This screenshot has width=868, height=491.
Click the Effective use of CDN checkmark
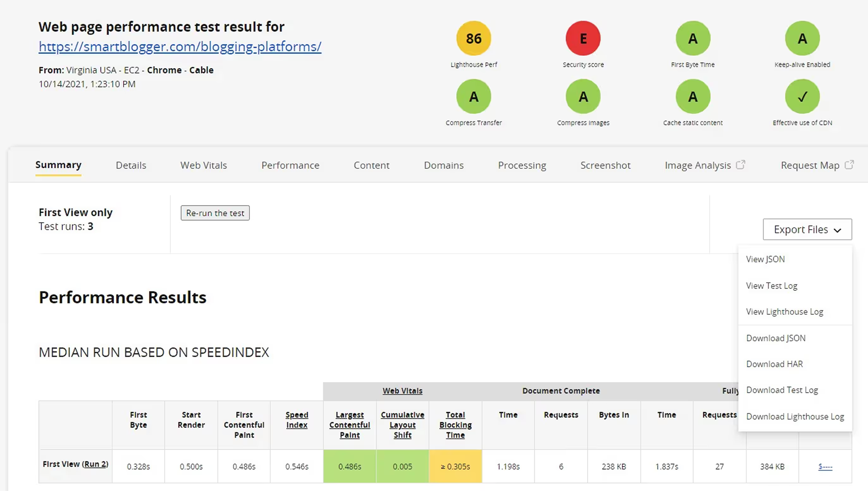(x=802, y=96)
